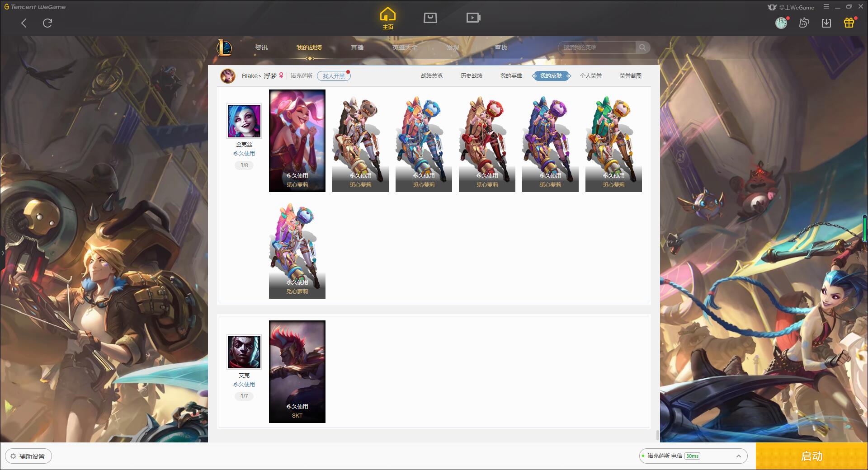Open the 个人荣誉 sub-tab
The width and height of the screenshot is (868, 470).
point(591,76)
